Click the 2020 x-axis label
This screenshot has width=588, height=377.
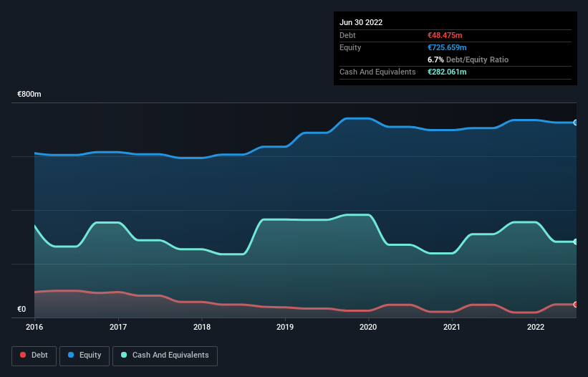pyautogui.click(x=368, y=327)
